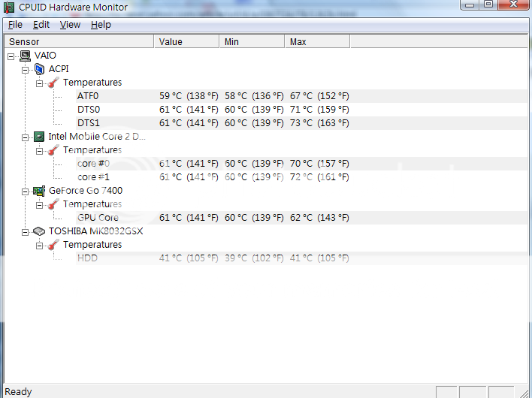Click GPU Core max value 62 °C (143 °F)
This screenshot has height=398, width=532.
click(x=319, y=218)
